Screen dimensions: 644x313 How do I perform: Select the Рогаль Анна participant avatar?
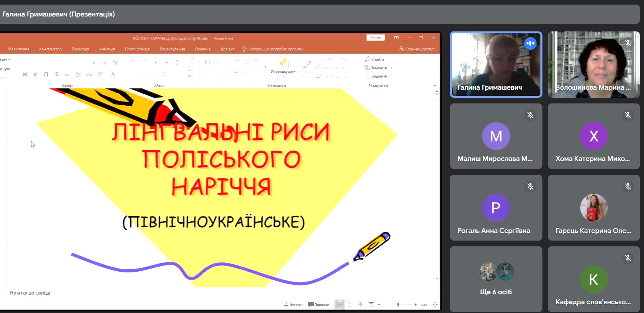[496, 208]
